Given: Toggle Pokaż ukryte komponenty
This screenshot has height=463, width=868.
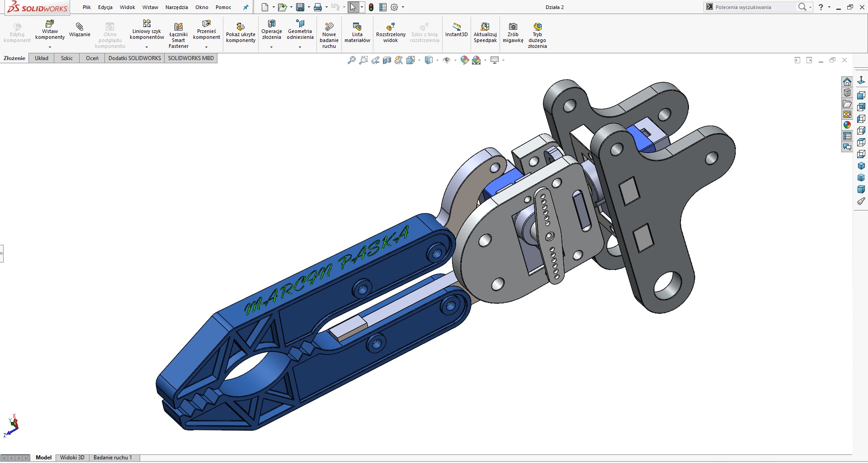Looking at the screenshot, I should 241,33.
